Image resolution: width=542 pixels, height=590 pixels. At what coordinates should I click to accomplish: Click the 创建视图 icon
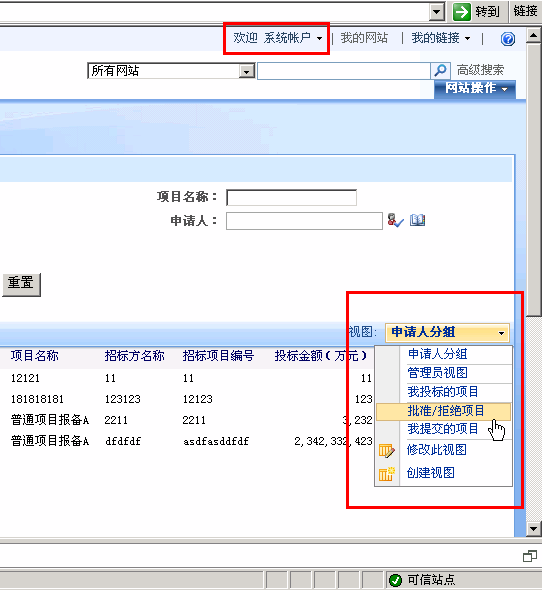[x=387, y=474]
